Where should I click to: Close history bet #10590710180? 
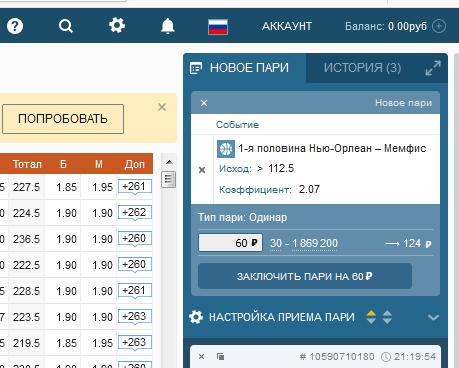pos(201,357)
